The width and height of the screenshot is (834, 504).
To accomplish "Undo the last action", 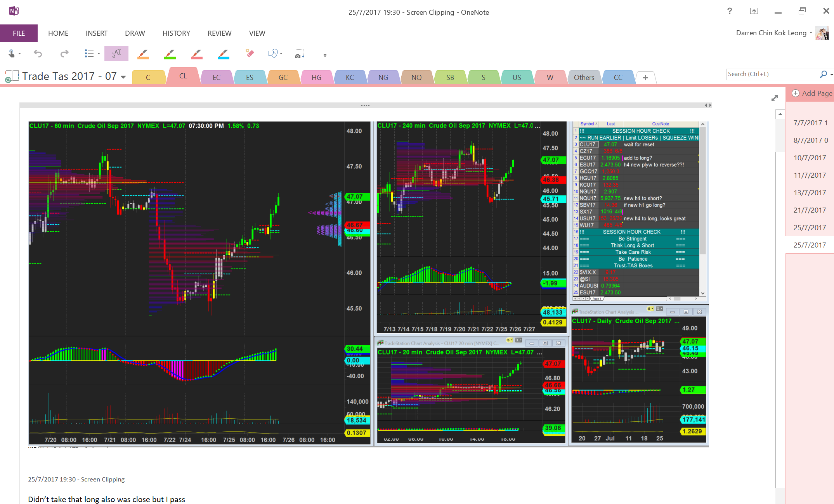I will click(x=38, y=54).
